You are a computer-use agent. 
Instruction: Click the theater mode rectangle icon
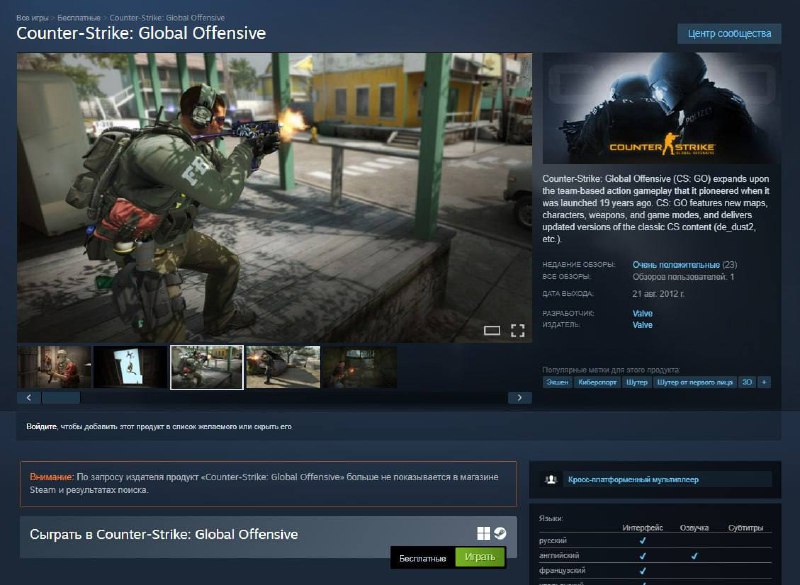492,330
